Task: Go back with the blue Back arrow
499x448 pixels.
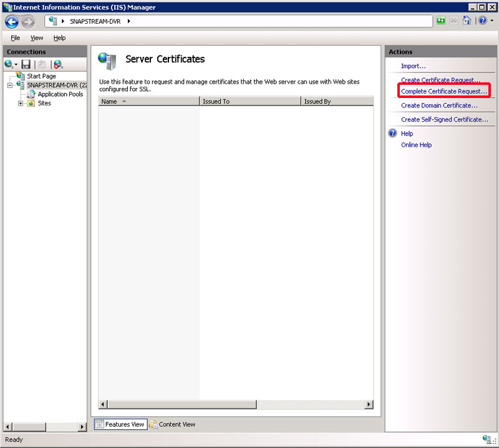Action: [12, 22]
